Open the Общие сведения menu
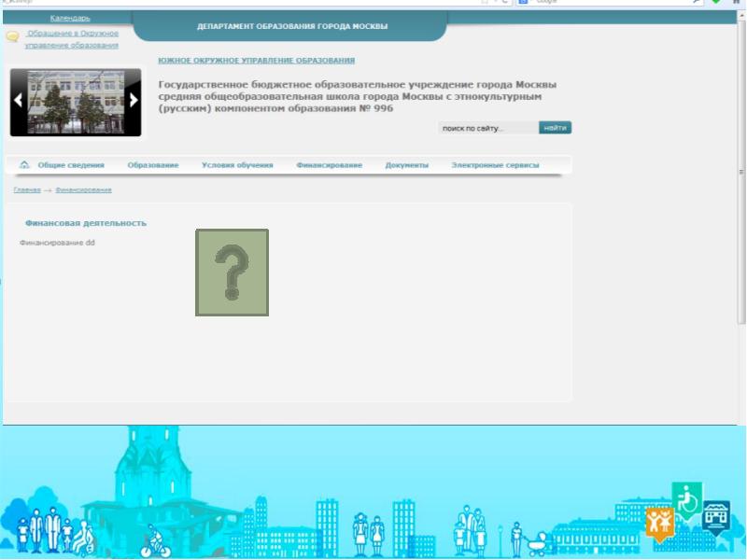Viewport: 747px width, 560px height. [71, 165]
